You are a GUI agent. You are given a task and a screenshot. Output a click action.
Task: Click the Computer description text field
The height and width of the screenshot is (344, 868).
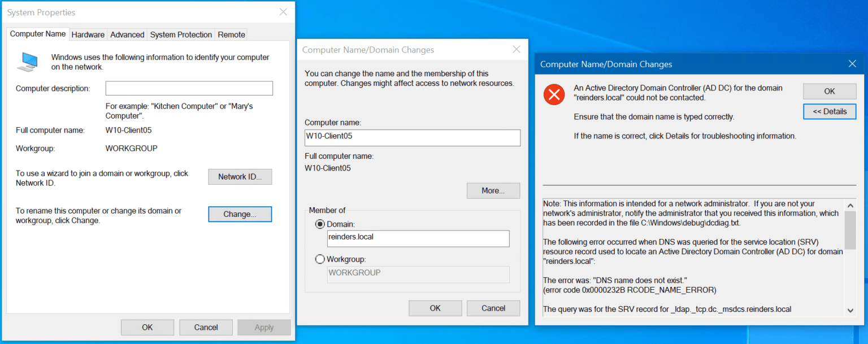[189, 88]
